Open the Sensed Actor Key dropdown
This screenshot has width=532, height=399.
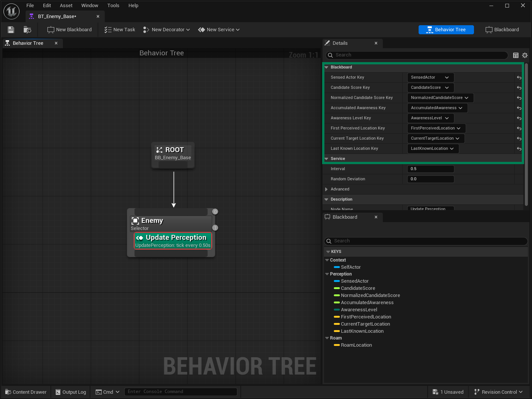click(430, 77)
